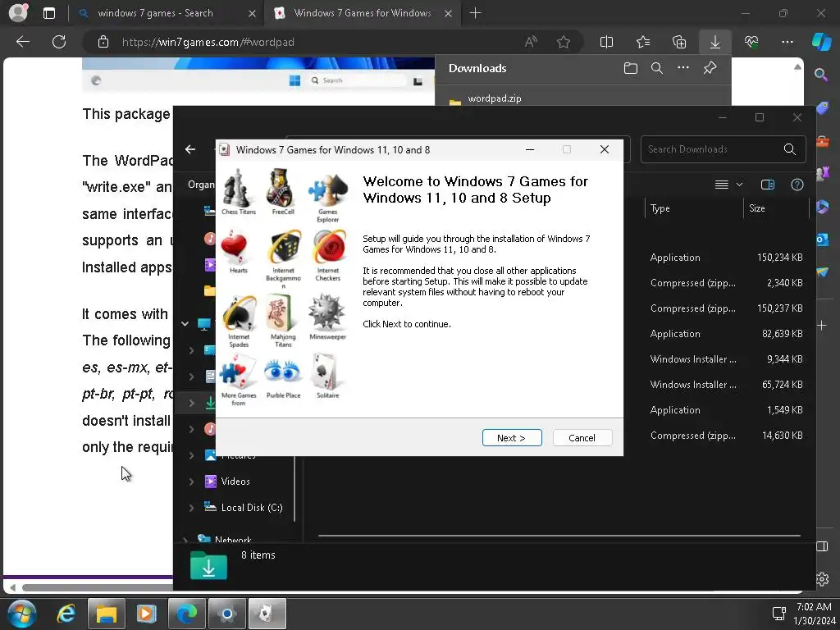
Task: Open Outlook in Edge sidebar
Action: click(x=822, y=239)
